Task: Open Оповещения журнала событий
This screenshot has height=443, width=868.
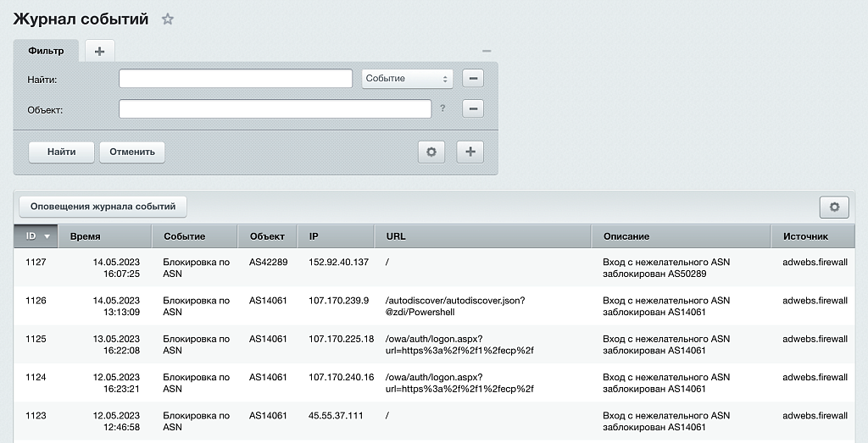Action: click(103, 207)
